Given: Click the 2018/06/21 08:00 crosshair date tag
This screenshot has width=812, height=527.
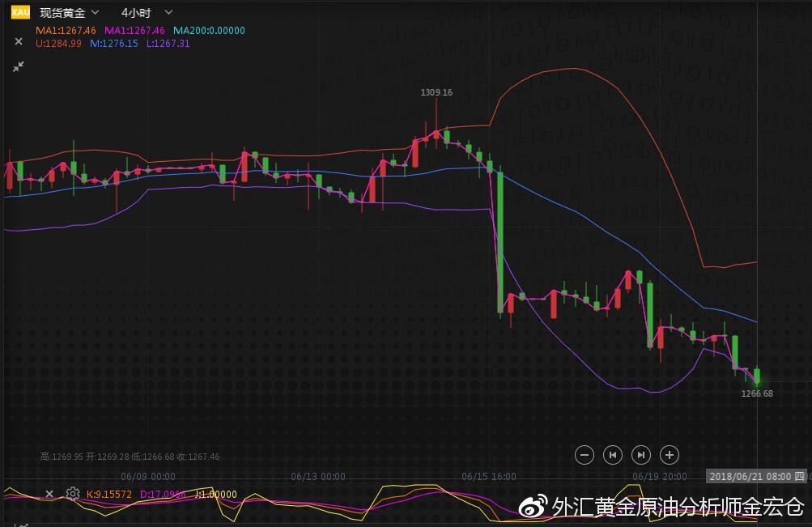Looking at the screenshot, I should pos(757,476).
